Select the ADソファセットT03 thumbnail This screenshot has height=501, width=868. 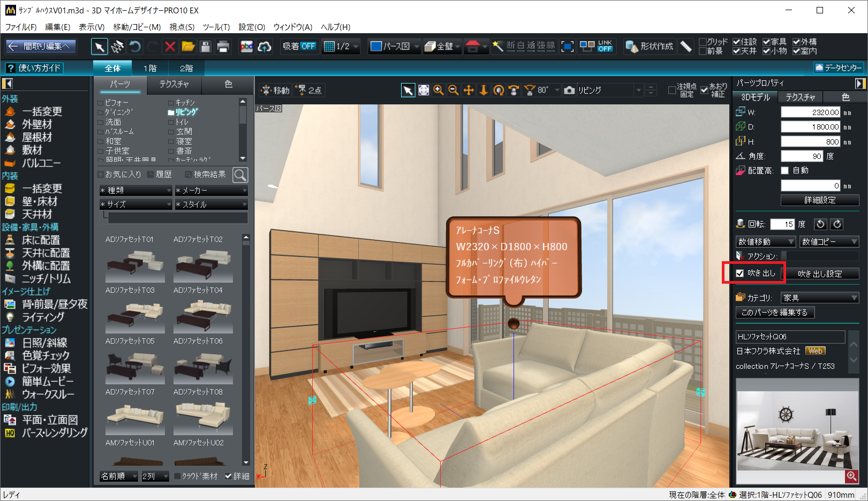(x=135, y=312)
